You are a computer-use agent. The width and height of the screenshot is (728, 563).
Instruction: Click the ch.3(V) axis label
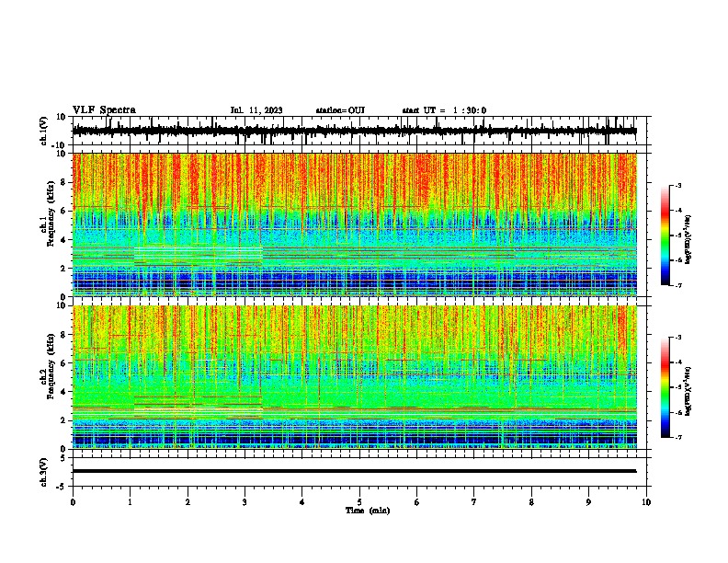pos(44,472)
